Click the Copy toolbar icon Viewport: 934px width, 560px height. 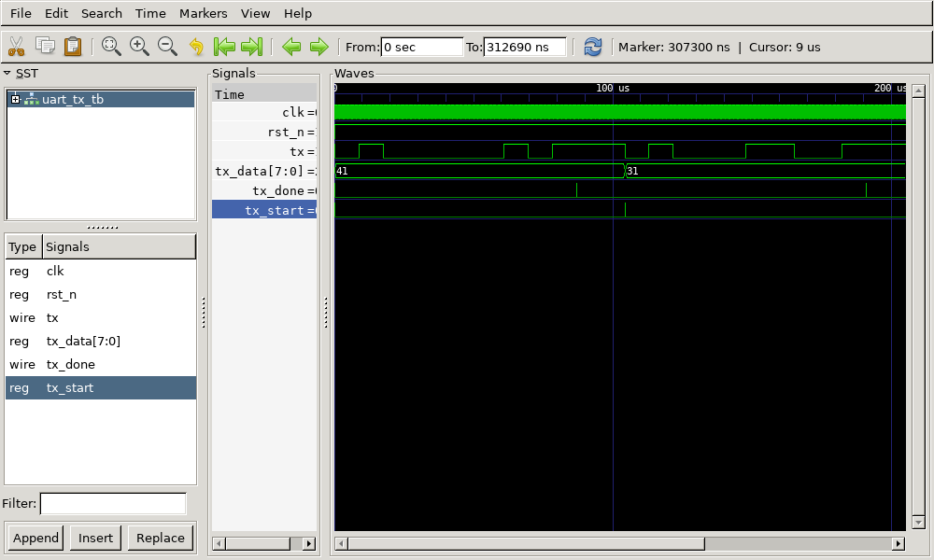click(45, 47)
